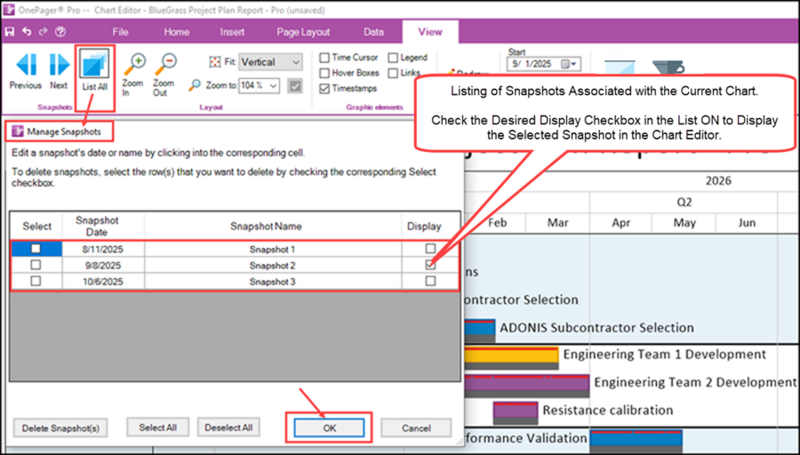800x455 pixels.
Task: Click the 9/8/2025 snapshot date cell
Action: (103, 265)
